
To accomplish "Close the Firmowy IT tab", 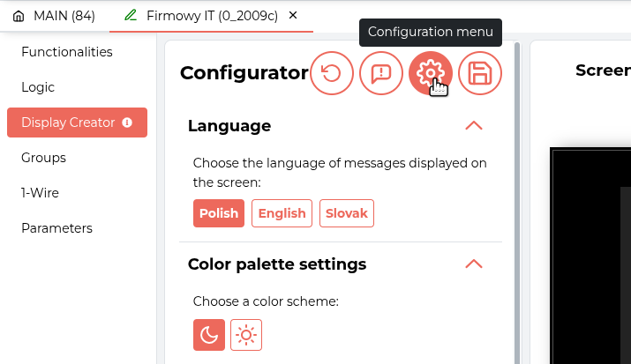I will pos(293,16).
